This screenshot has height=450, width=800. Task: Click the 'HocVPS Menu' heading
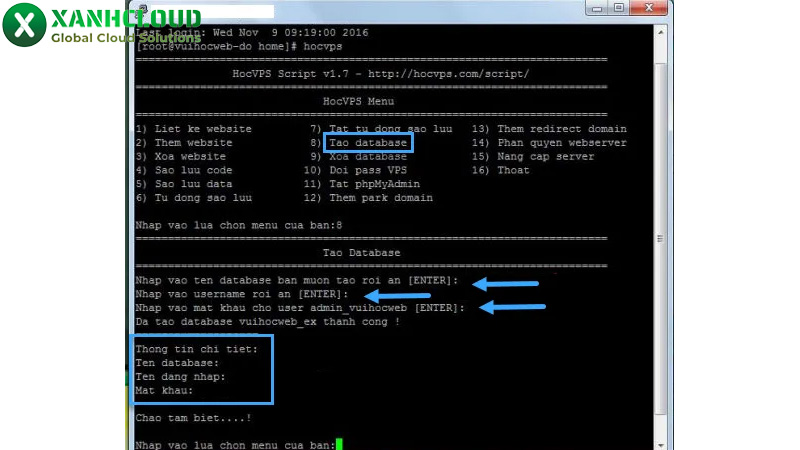358,102
